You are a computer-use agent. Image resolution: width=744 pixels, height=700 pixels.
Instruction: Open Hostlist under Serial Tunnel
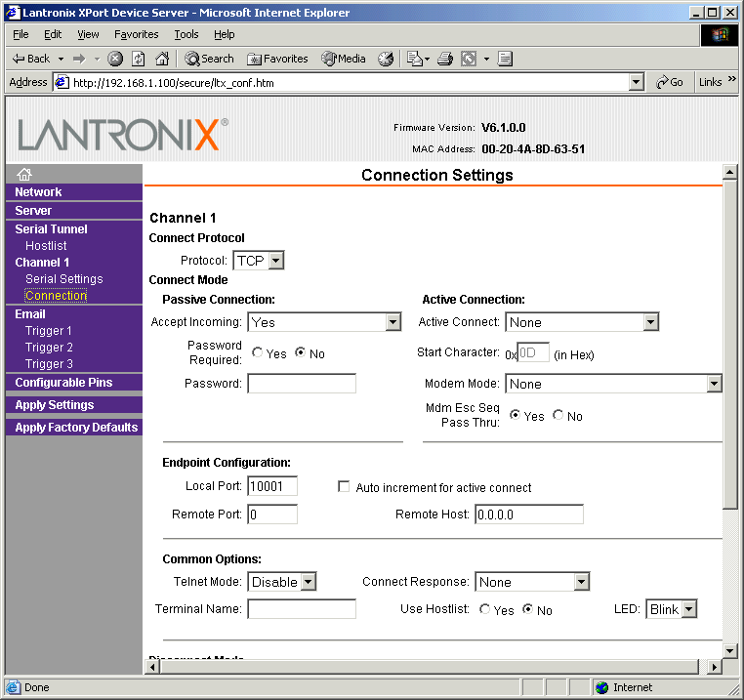click(46, 245)
